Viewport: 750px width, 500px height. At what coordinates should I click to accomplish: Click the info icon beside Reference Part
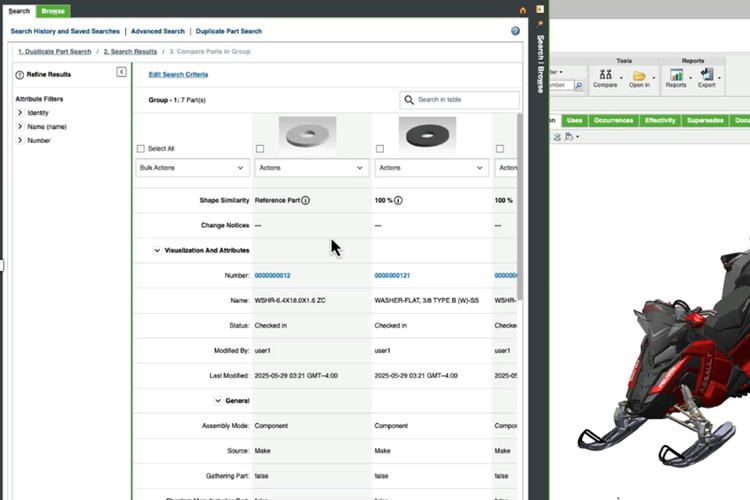tap(305, 200)
